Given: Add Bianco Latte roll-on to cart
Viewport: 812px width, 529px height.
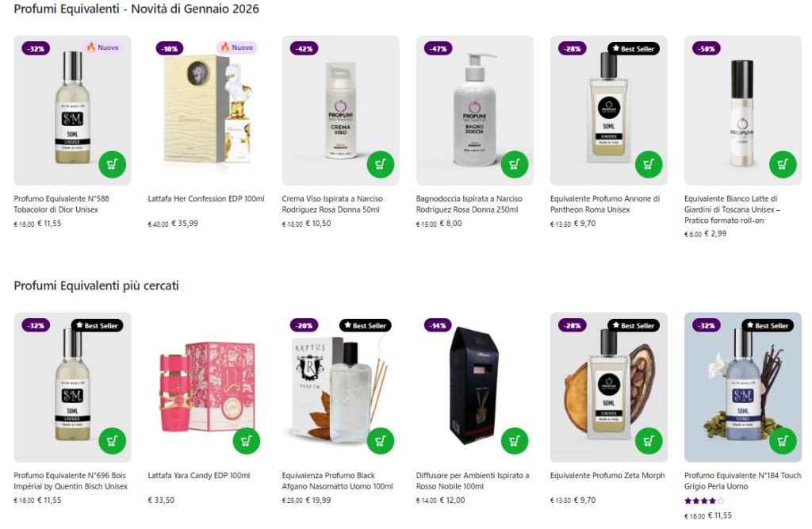Looking at the screenshot, I should click(x=783, y=165).
